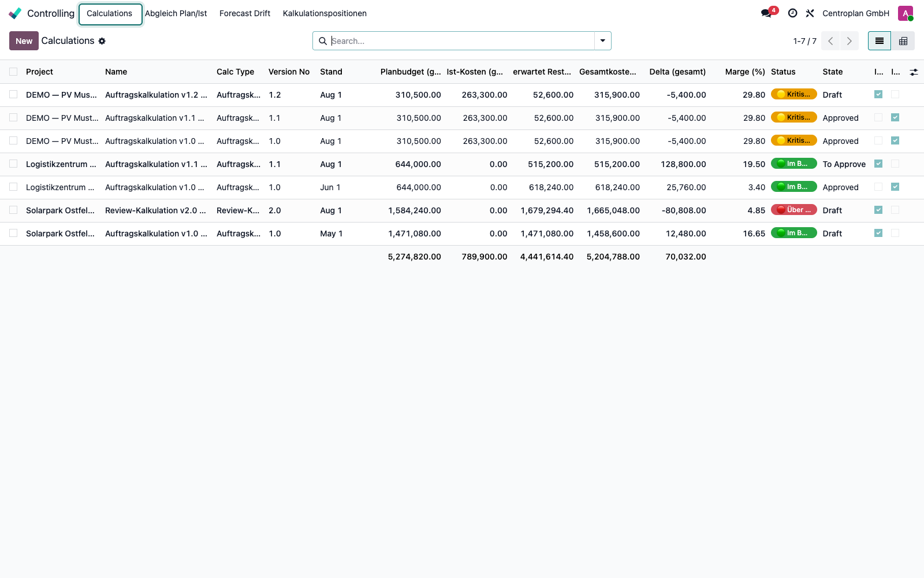Click the 'Jun 1' Stand cell
The image size is (924, 578).
330,187
